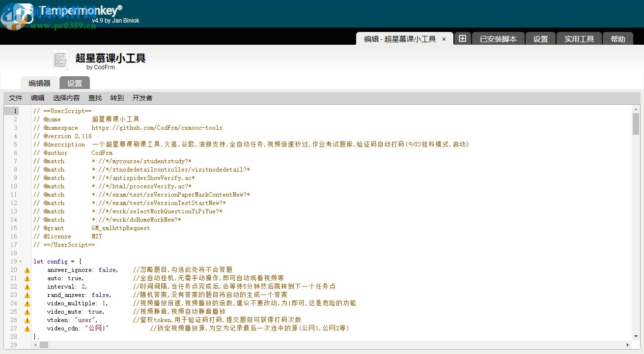Click the warning icon on line 22 interval

(28, 287)
